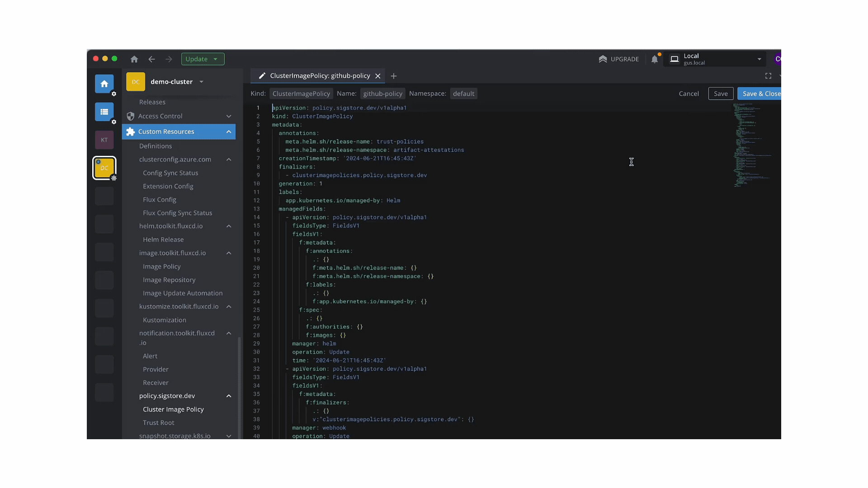868x488 pixels.
Task: Open the Update dropdown button
Action: point(203,59)
